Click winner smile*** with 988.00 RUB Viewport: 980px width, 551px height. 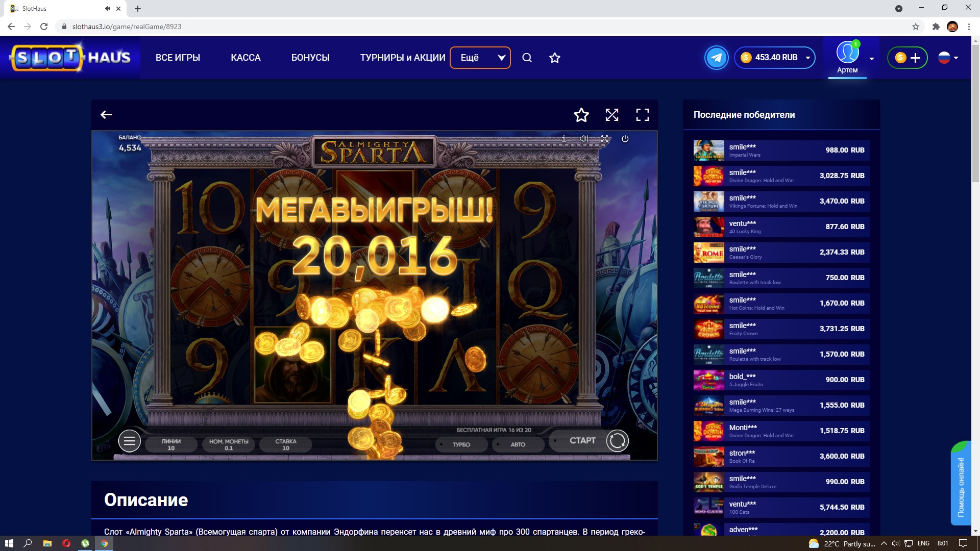[x=781, y=150]
